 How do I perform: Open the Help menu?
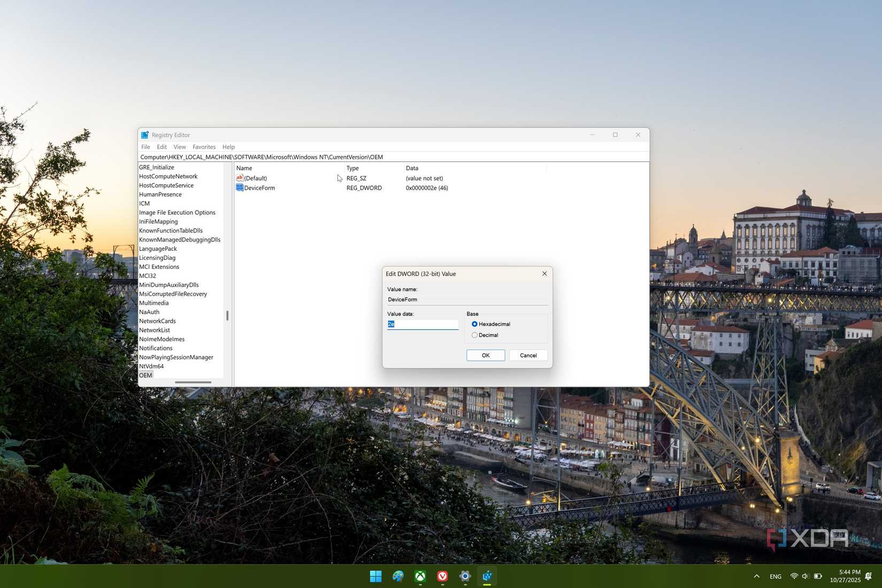click(228, 147)
